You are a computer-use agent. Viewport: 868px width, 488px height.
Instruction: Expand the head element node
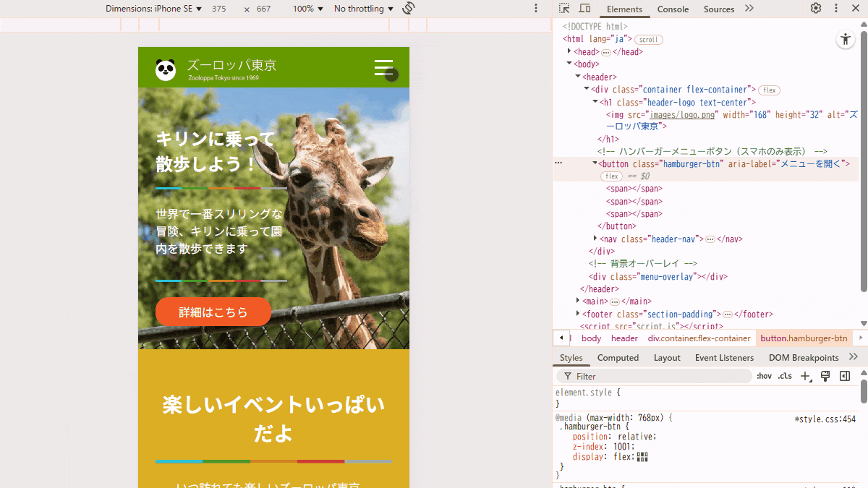pyautogui.click(x=569, y=51)
